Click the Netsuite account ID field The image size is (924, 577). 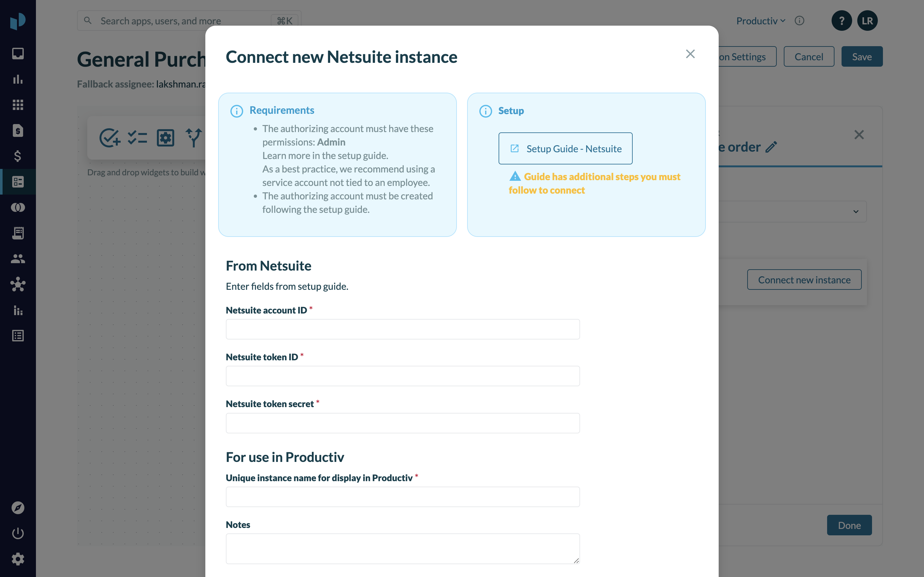(402, 329)
